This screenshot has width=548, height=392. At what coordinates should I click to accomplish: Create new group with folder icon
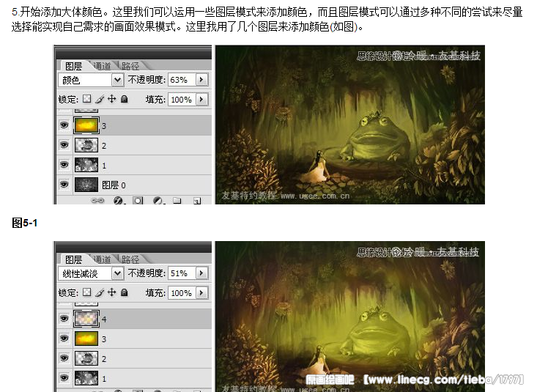point(177,200)
